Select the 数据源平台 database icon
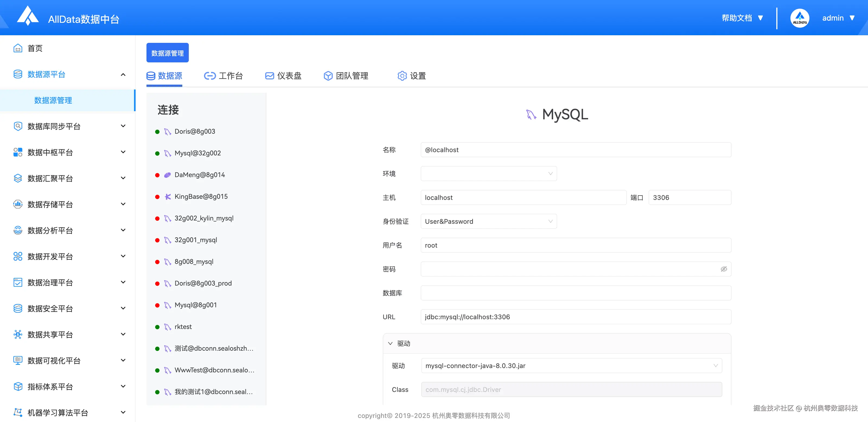Viewport: 868px width, 422px height. tap(18, 74)
